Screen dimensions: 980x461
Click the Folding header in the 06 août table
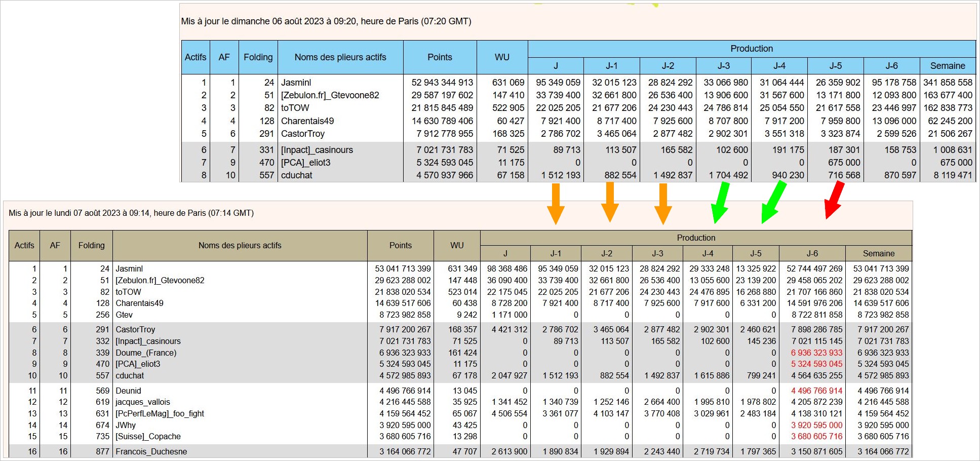[258, 57]
